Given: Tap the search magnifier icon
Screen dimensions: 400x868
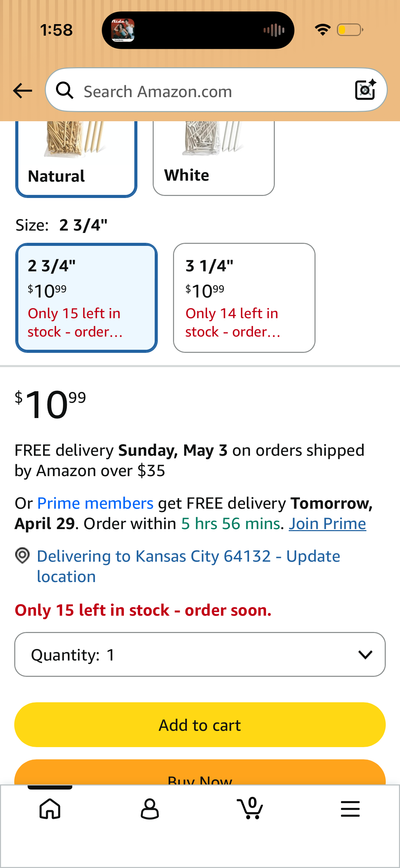Looking at the screenshot, I should point(64,90).
